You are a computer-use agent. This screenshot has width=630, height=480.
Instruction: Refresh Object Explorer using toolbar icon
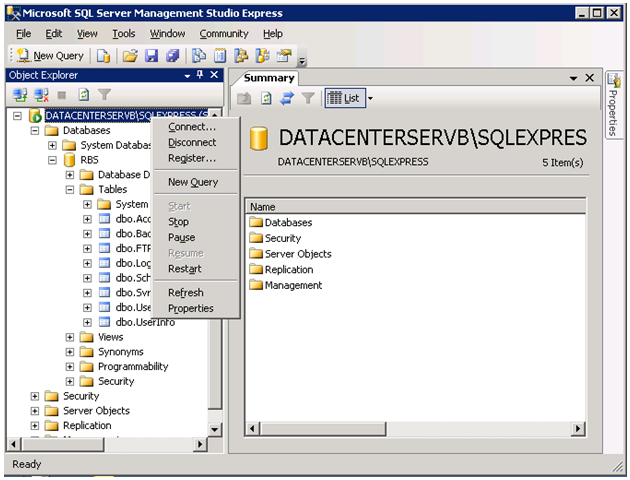tap(84, 96)
